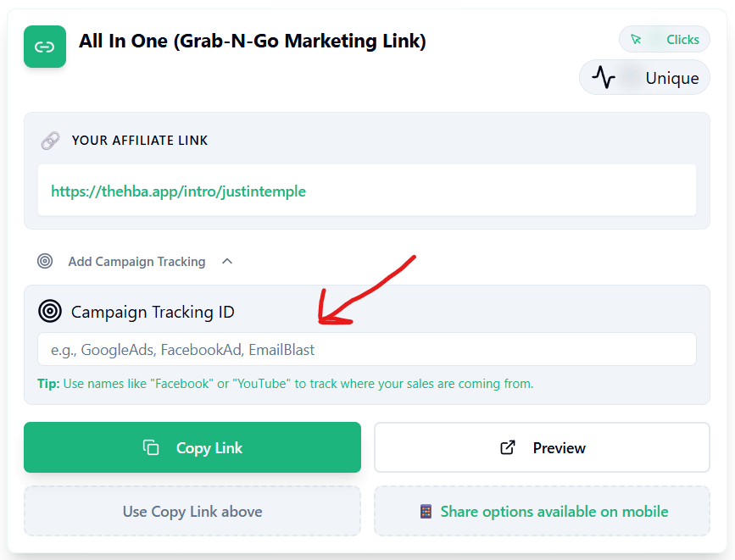The width and height of the screenshot is (735, 560).
Task: Focus the Campaign Tracking ID input field
Action: point(366,349)
